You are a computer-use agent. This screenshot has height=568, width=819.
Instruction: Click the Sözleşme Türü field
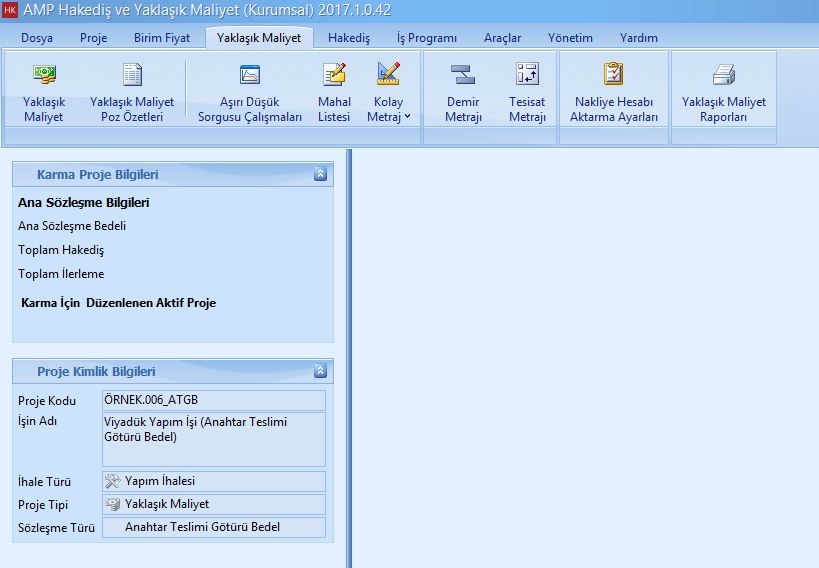pyautogui.click(x=214, y=527)
